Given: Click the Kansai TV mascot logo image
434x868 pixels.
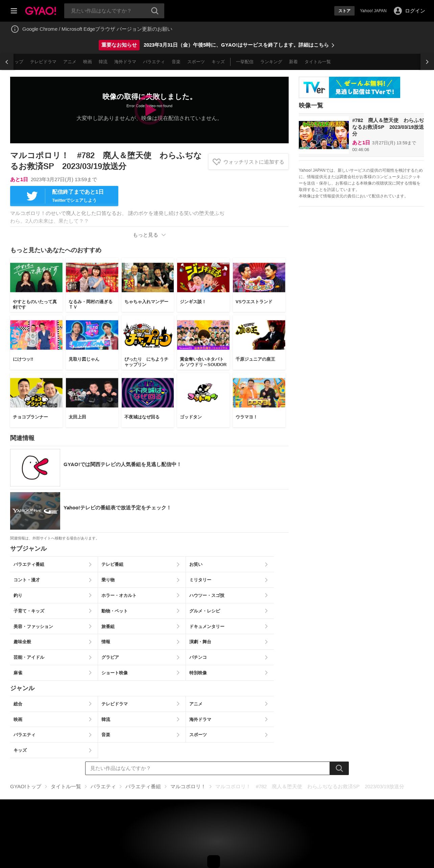Looking at the screenshot, I should [x=35, y=468].
